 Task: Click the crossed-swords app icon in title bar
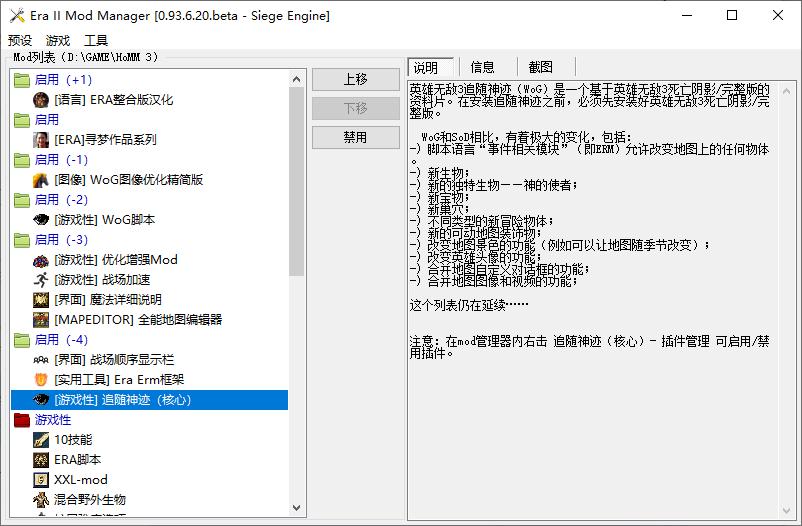point(17,15)
